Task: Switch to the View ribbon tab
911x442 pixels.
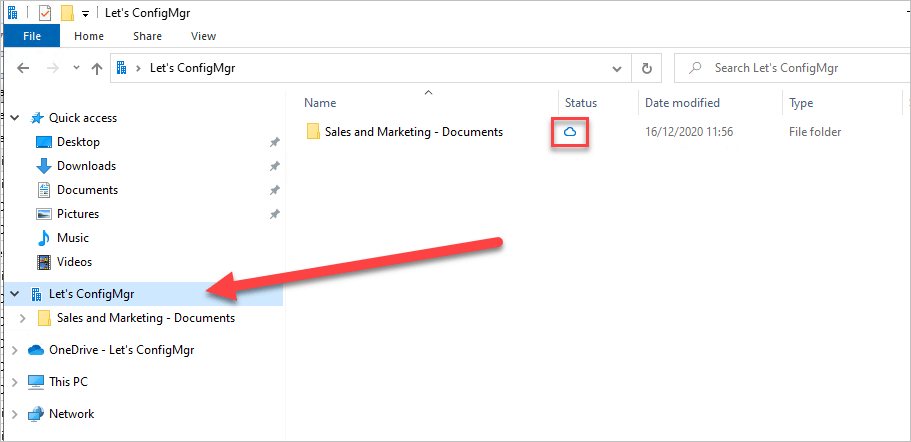Action: click(203, 36)
